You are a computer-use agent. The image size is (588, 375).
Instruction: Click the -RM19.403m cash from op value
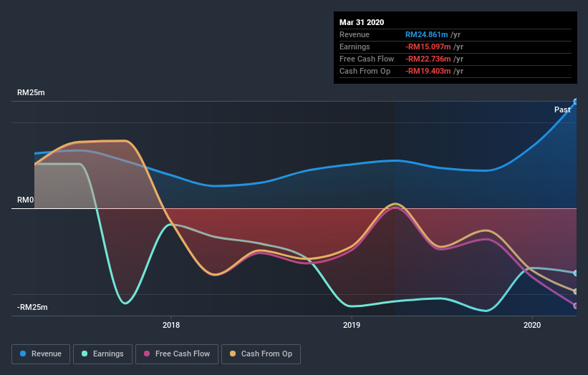tap(428, 71)
